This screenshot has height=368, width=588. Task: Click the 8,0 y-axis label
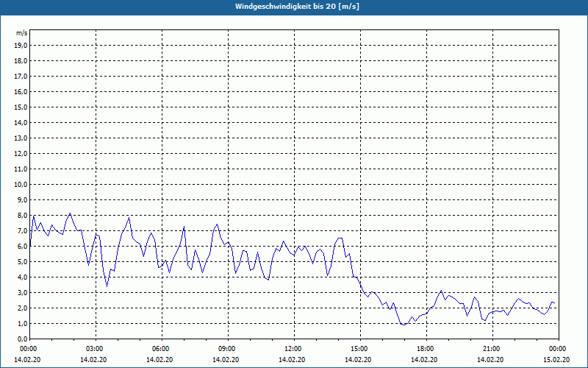click(x=22, y=215)
